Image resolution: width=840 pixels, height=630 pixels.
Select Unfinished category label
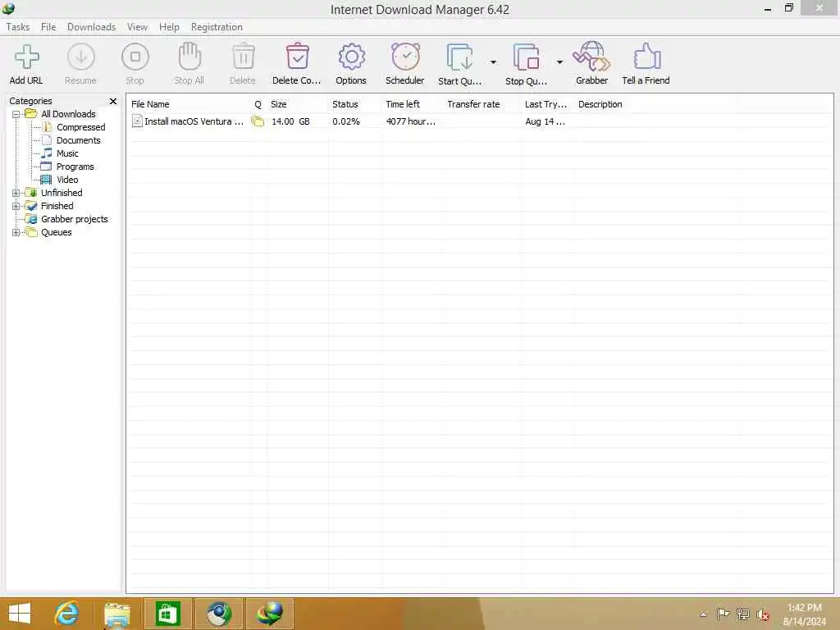[62, 193]
